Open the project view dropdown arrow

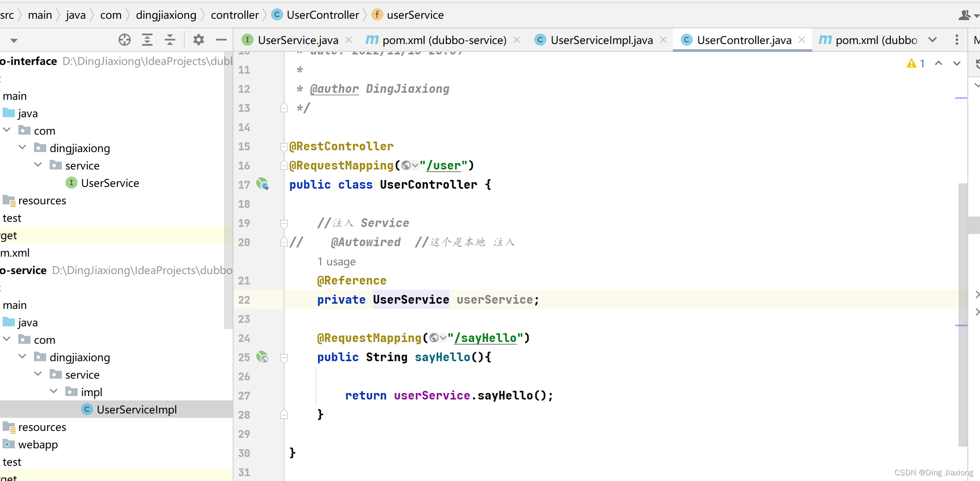[x=14, y=41]
